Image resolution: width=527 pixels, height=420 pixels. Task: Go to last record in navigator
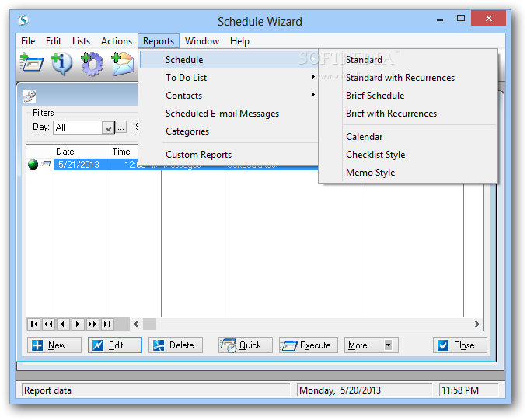coord(107,324)
